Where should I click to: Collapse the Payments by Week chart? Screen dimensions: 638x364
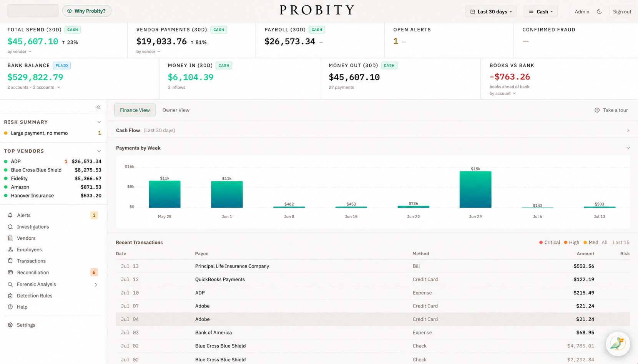[628, 148]
